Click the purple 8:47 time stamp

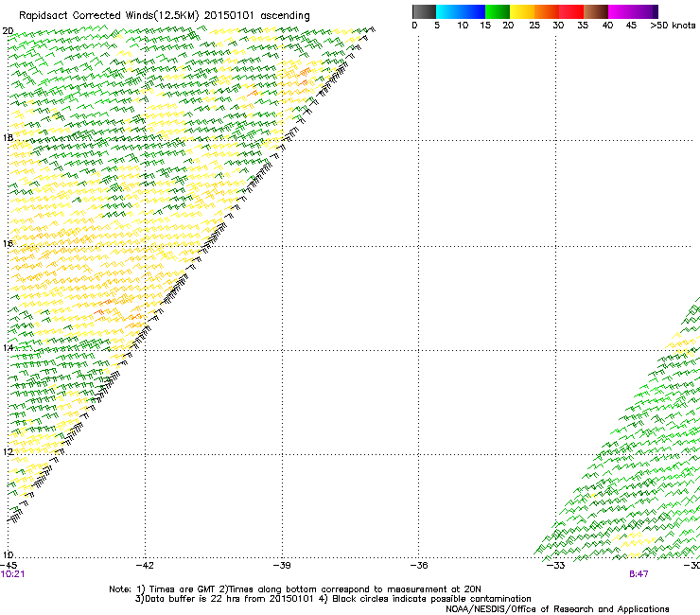pyautogui.click(x=639, y=574)
